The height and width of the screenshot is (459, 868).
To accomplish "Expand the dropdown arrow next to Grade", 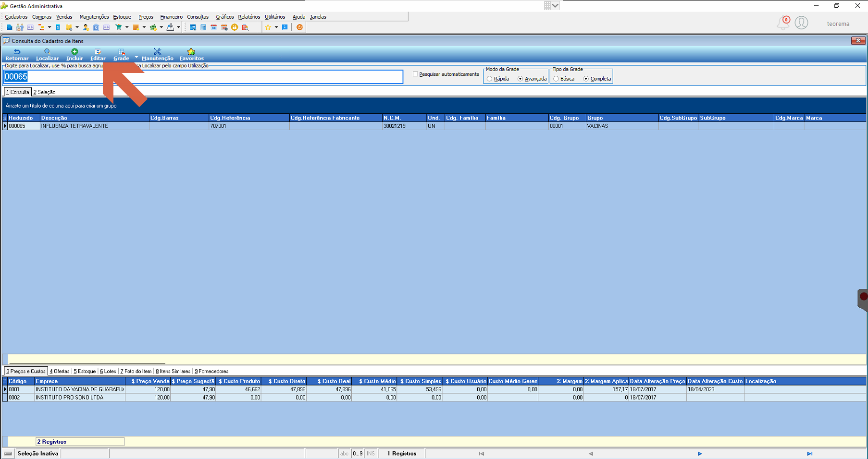I will pos(136,57).
